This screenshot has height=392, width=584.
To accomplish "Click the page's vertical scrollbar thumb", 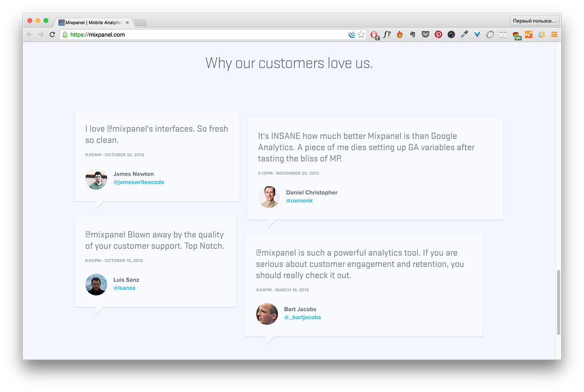I will (558, 302).
